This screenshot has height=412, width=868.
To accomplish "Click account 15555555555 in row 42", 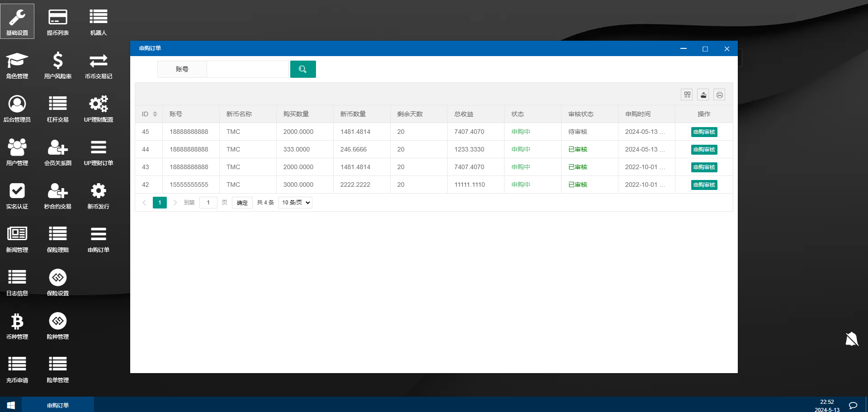I will point(189,185).
